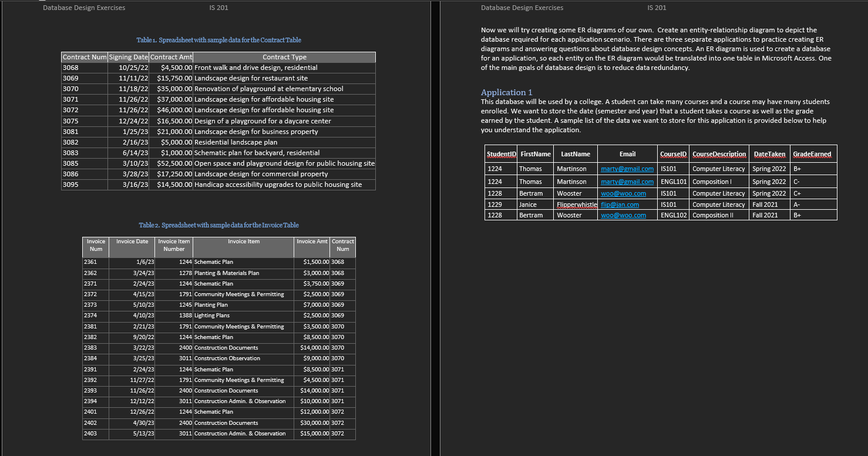Click the "LastName" column header
The width and height of the screenshot is (868, 456).
point(576,154)
